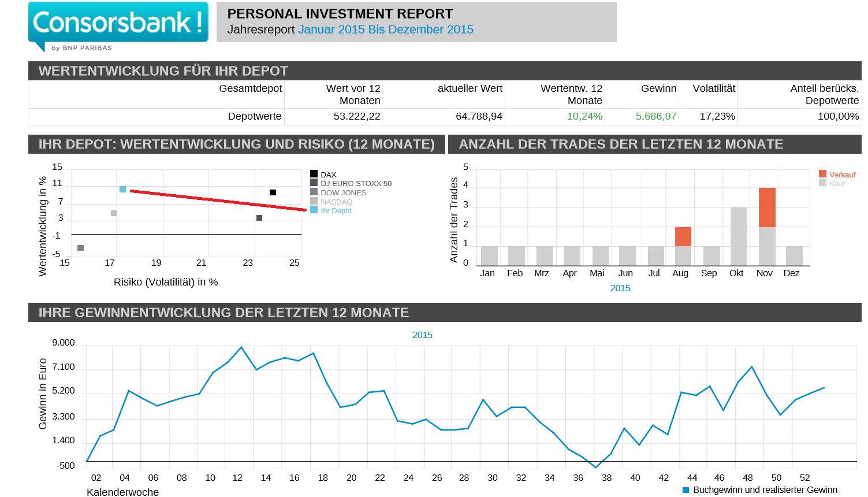Click the orange Verkauf segment in November bar

point(767,207)
